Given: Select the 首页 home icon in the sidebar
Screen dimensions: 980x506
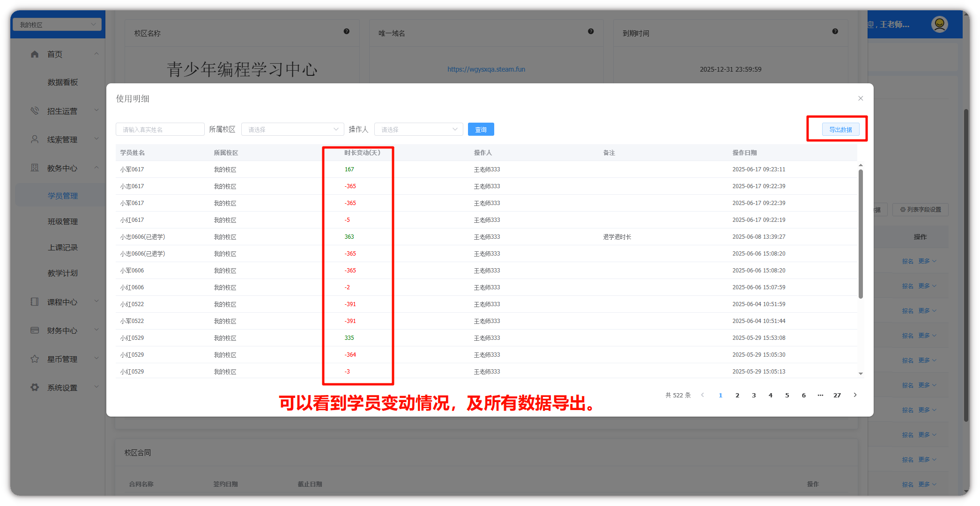Looking at the screenshot, I should tap(35, 54).
